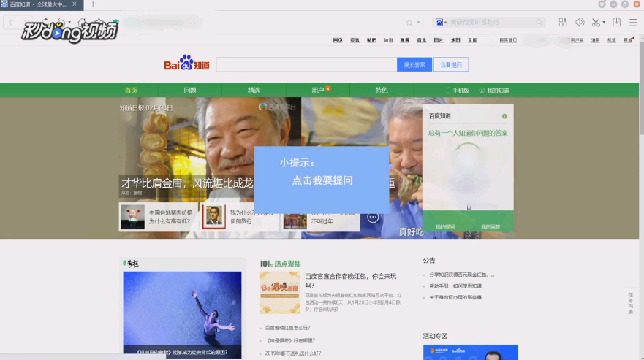Bookmark the page with the star icon

click(409, 22)
